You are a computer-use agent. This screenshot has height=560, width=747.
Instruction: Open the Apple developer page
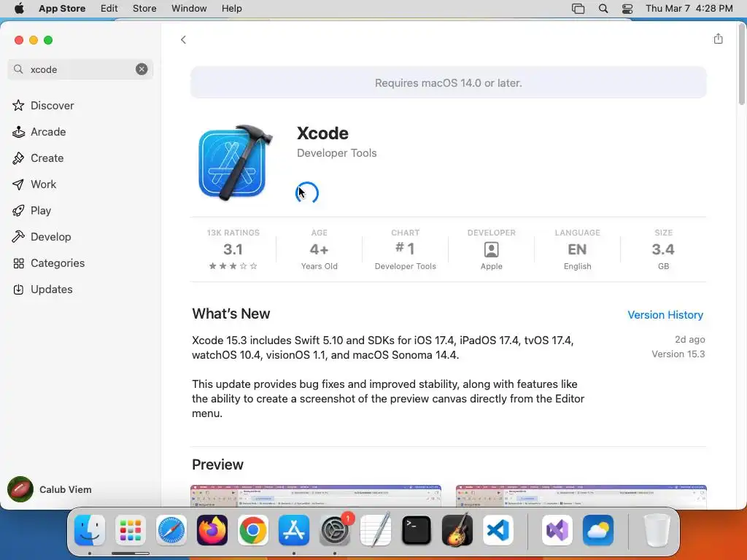[x=491, y=249]
